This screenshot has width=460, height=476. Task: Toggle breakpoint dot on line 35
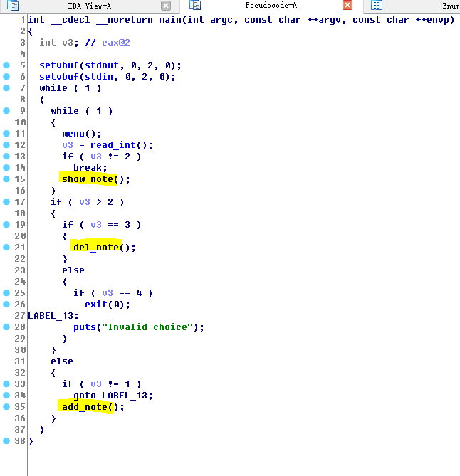click(6, 407)
